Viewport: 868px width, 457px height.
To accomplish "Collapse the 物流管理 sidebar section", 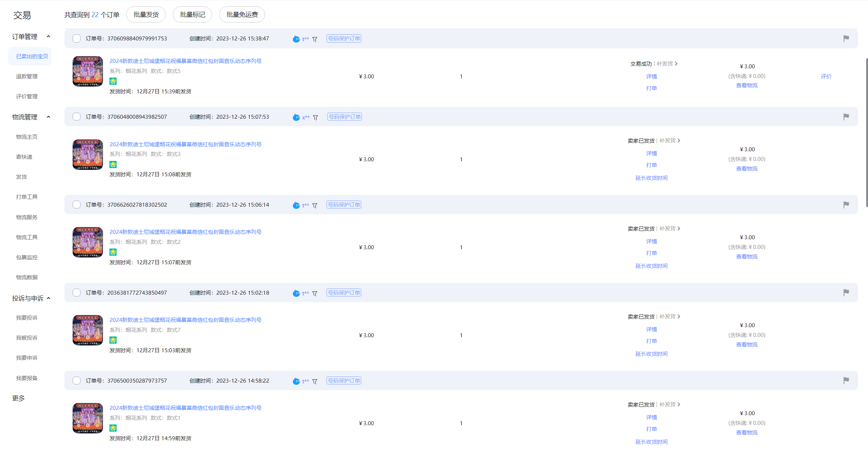I will 49,117.
